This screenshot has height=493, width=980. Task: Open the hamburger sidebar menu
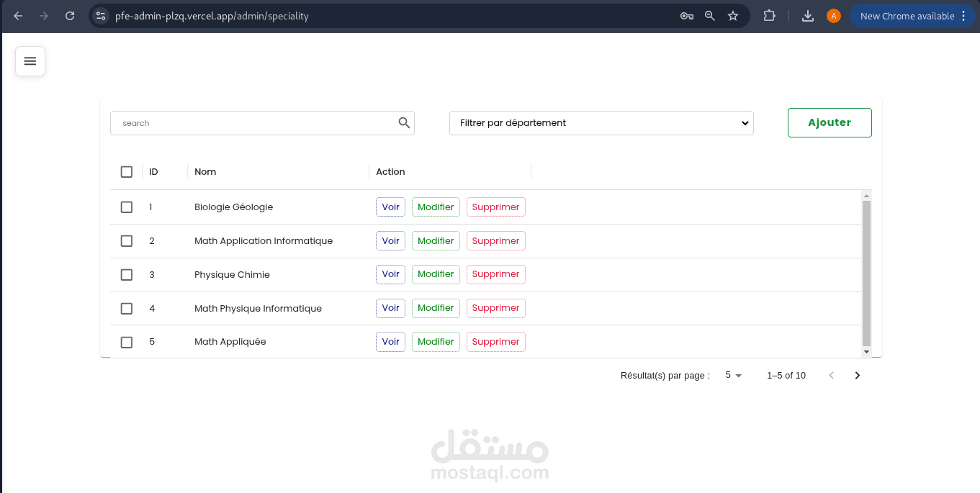click(x=30, y=61)
